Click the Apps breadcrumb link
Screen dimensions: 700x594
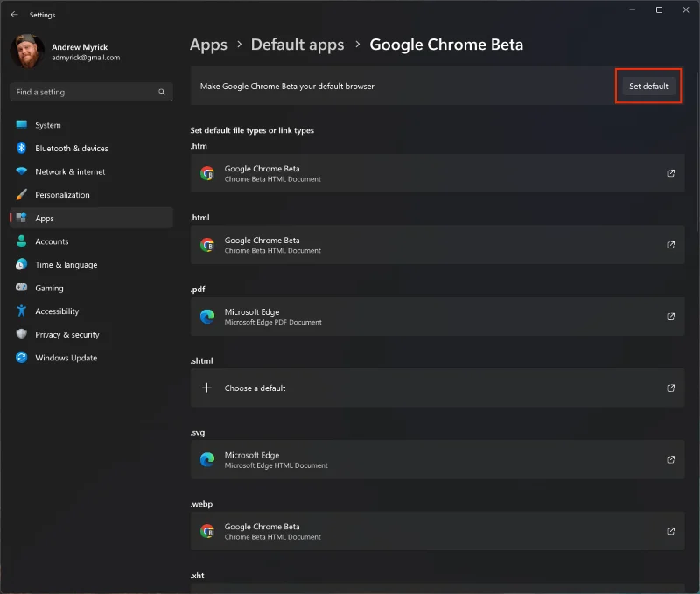pos(208,45)
